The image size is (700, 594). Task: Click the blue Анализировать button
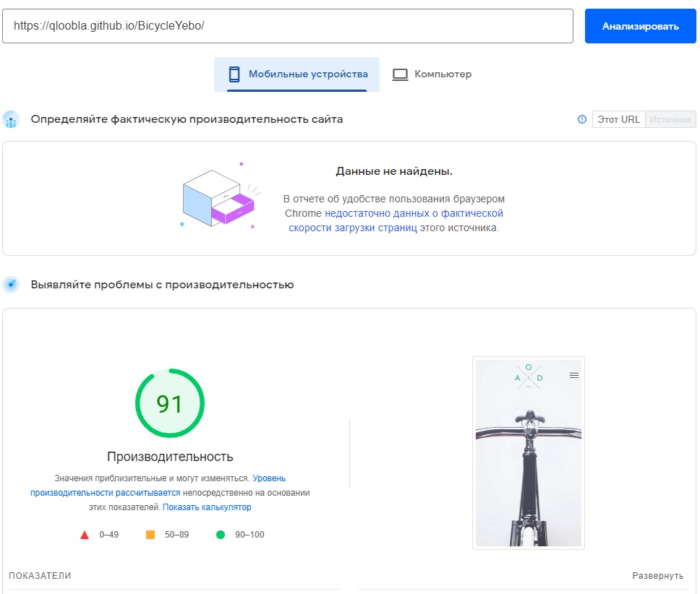point(640,26)
